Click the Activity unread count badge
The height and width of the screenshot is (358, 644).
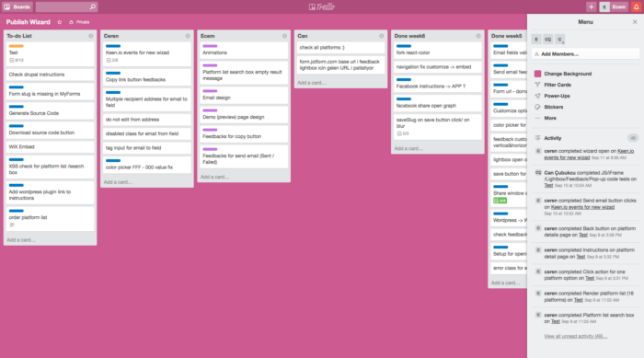(x=633, y=138)
